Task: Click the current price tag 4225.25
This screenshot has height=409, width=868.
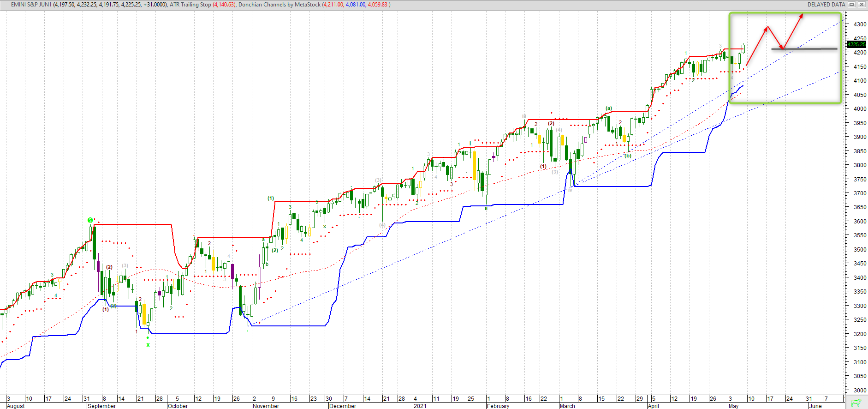Action: click(x=857, y=44)
